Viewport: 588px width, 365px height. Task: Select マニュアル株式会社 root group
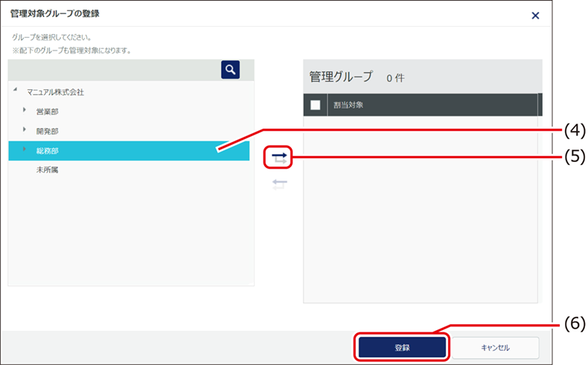(56, 92)
